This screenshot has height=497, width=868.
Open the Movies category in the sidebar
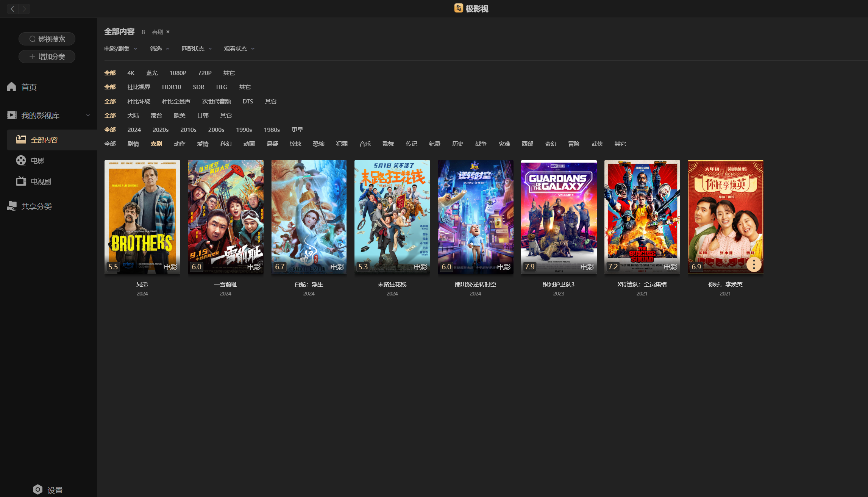(x=37, y=161)
